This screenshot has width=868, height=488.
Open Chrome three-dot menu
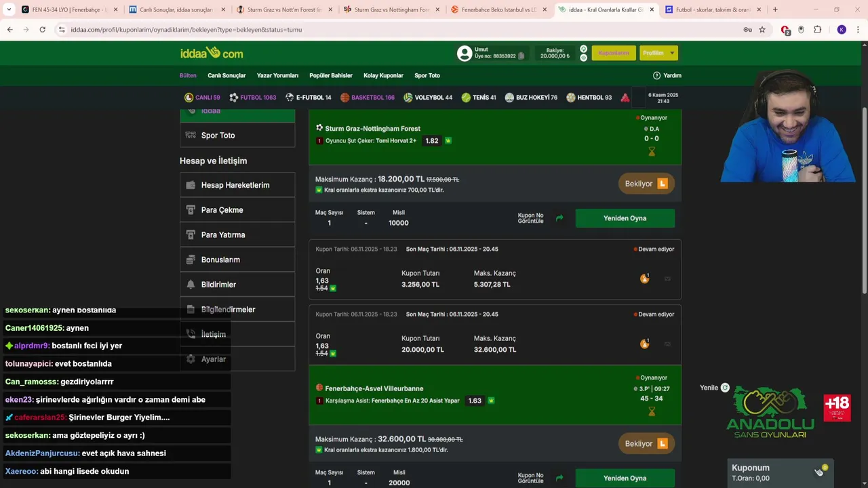[x=859, y=30]
